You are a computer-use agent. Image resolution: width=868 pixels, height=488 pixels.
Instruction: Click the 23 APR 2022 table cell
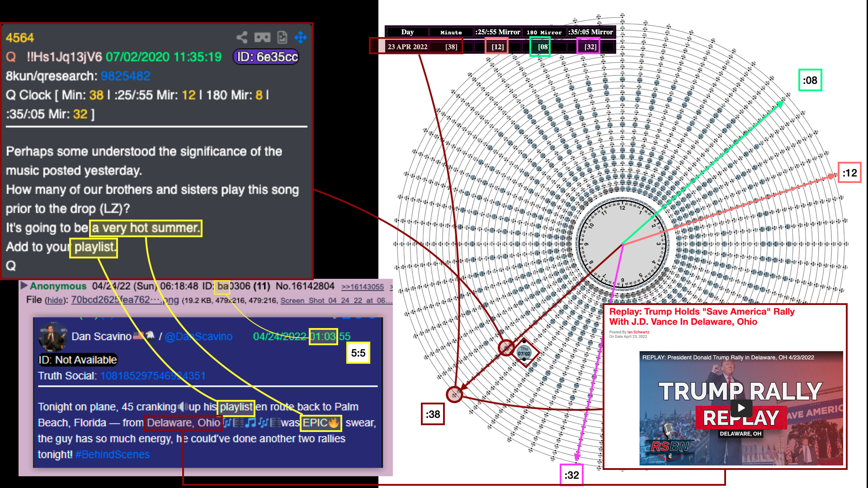point(407,47)
